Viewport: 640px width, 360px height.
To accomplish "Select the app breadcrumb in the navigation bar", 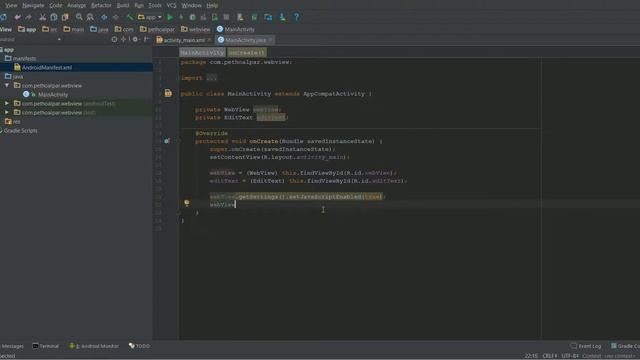I will pos(27,29).
